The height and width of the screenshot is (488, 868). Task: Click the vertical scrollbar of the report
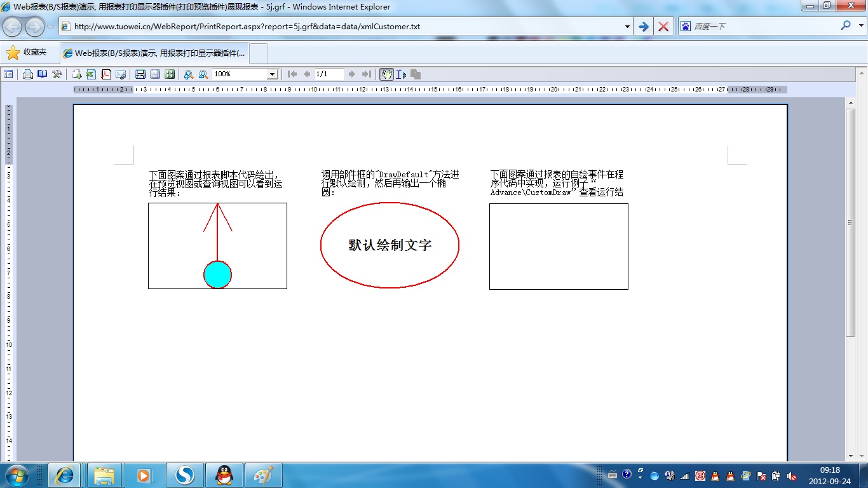point(850,222)
